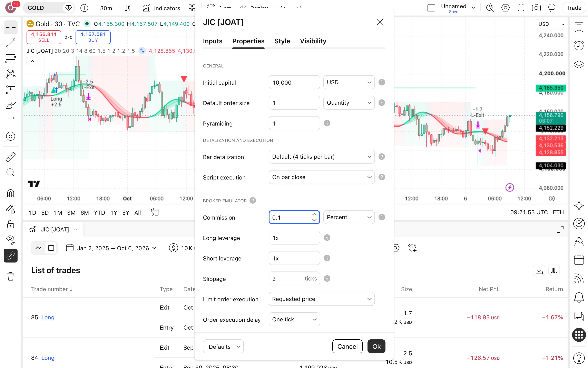Open the watchlist panel icon
The height and width of the screenshot is (368, 588).
coord(579,27)
